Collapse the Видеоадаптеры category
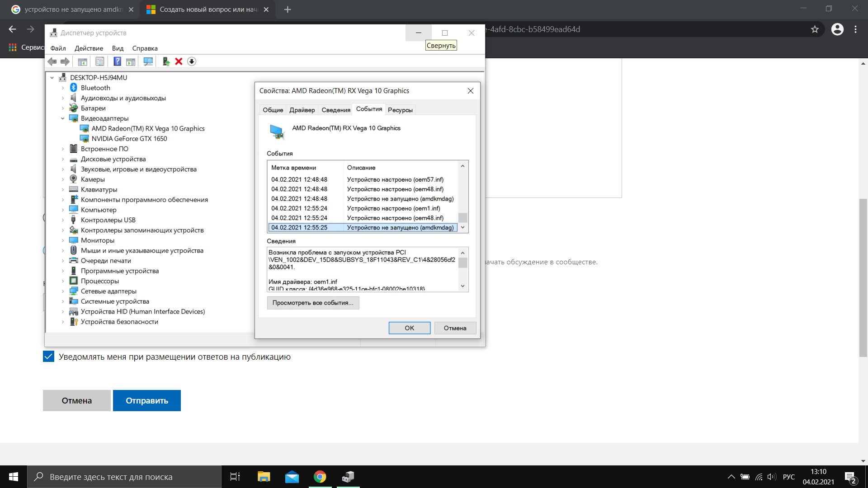 click(63, 118)
